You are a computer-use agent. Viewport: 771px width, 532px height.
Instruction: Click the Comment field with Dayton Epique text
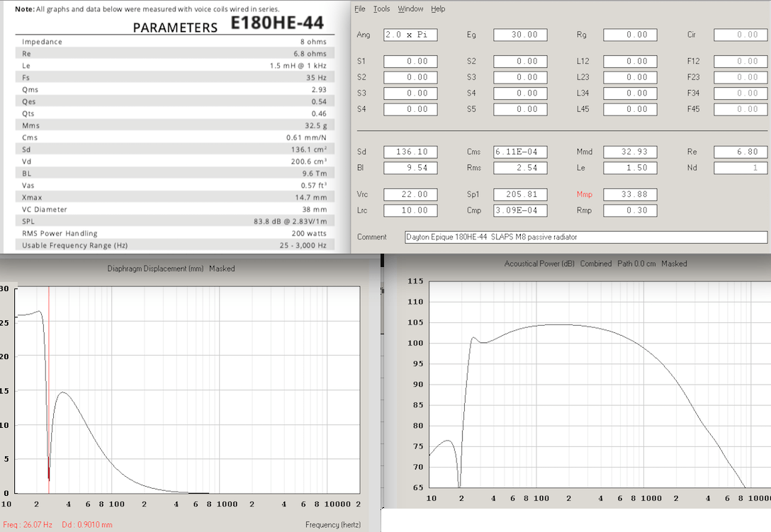coord(586,237)
